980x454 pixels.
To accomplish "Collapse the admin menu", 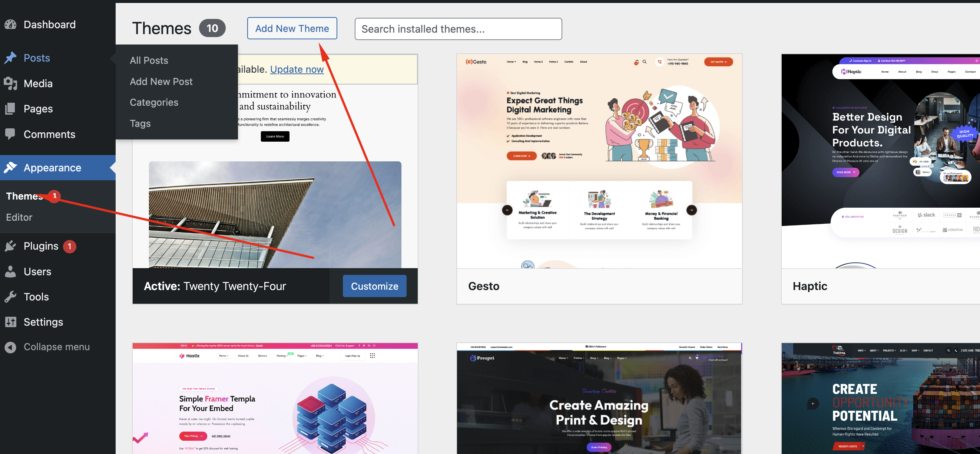I will click(11, 346).
